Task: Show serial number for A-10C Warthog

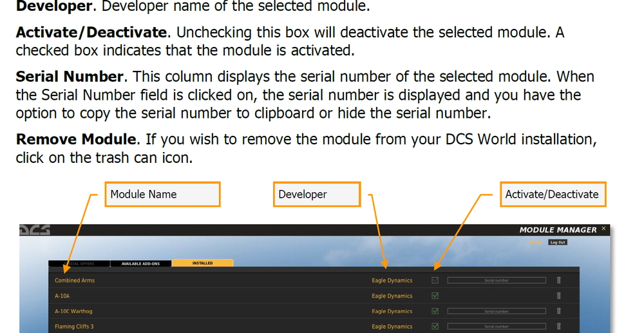Action: pos(497,311)
